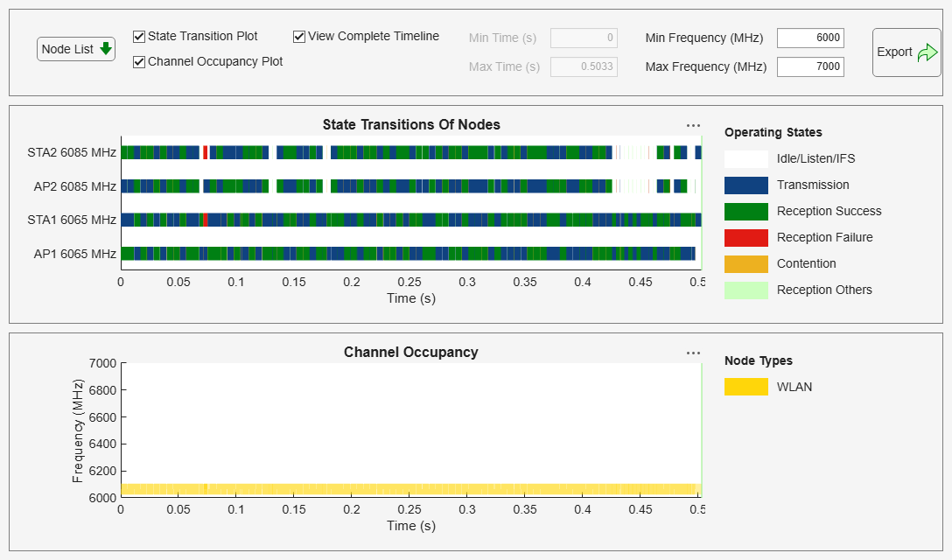Click the Contention legend swatch
This screenshot has width=952, height=560.
pos(746,263)
